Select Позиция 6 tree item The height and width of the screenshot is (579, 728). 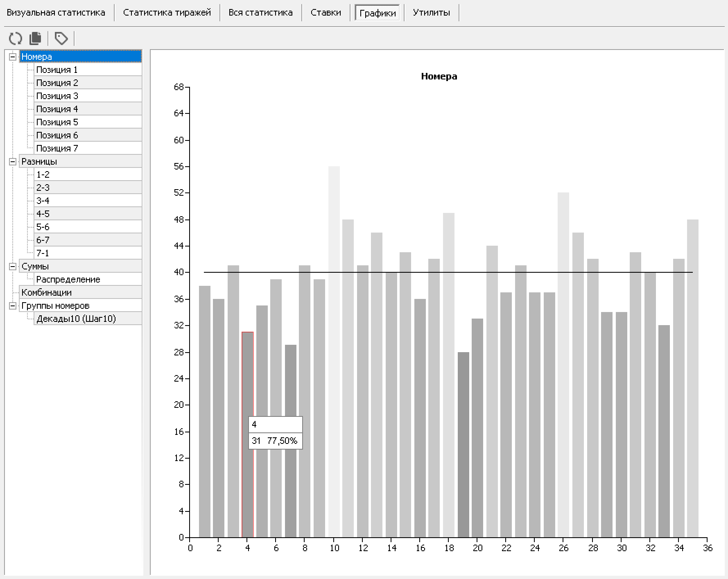tap(88, 135)
